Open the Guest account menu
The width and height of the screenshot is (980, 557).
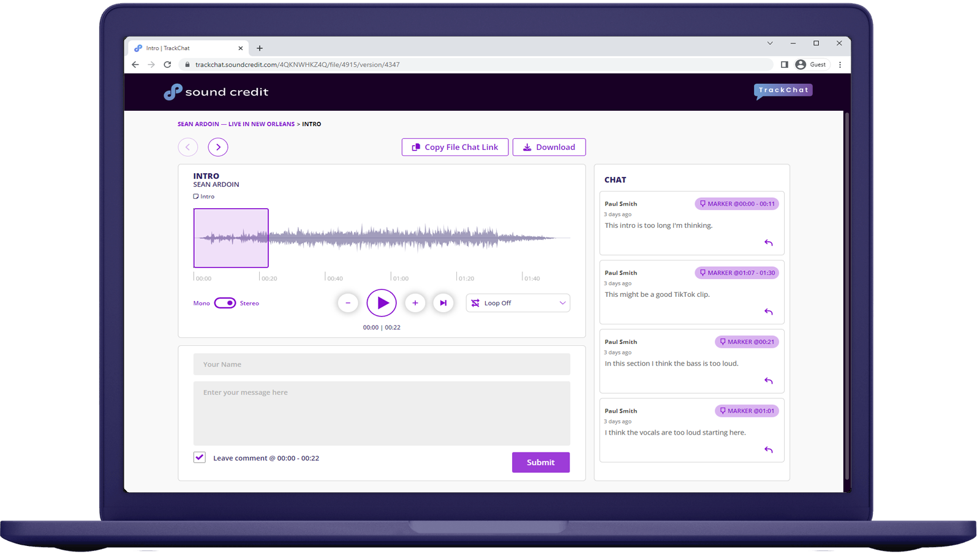[x=811, y=64]
